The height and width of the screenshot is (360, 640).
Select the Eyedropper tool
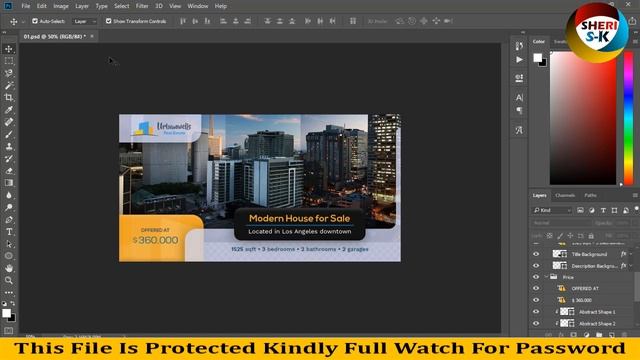pyautogui.click(x=9, y=110)
